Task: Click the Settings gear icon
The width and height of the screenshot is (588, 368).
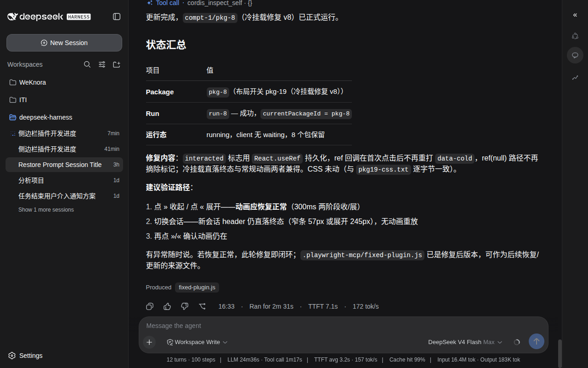Action: (x=12, y=356)
